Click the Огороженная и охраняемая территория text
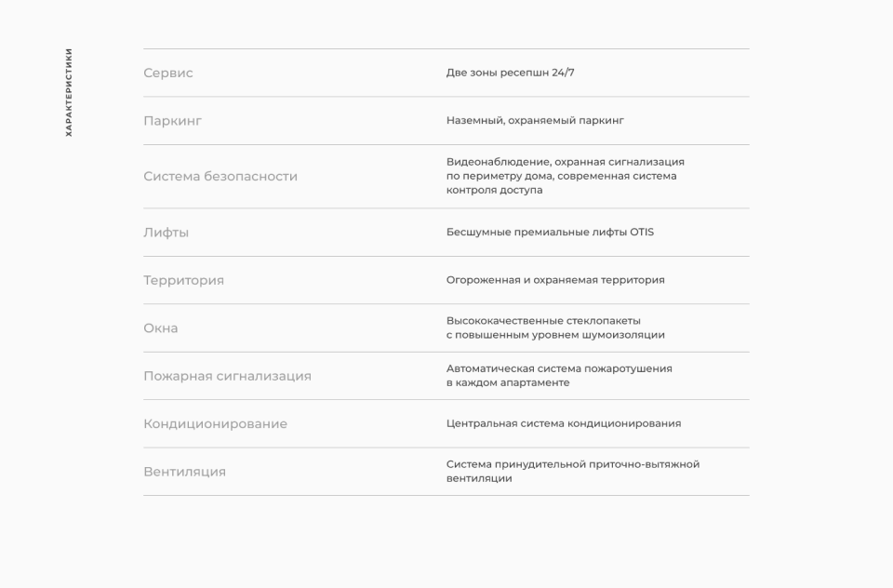 pyautogui.click(x=555, y=280)
